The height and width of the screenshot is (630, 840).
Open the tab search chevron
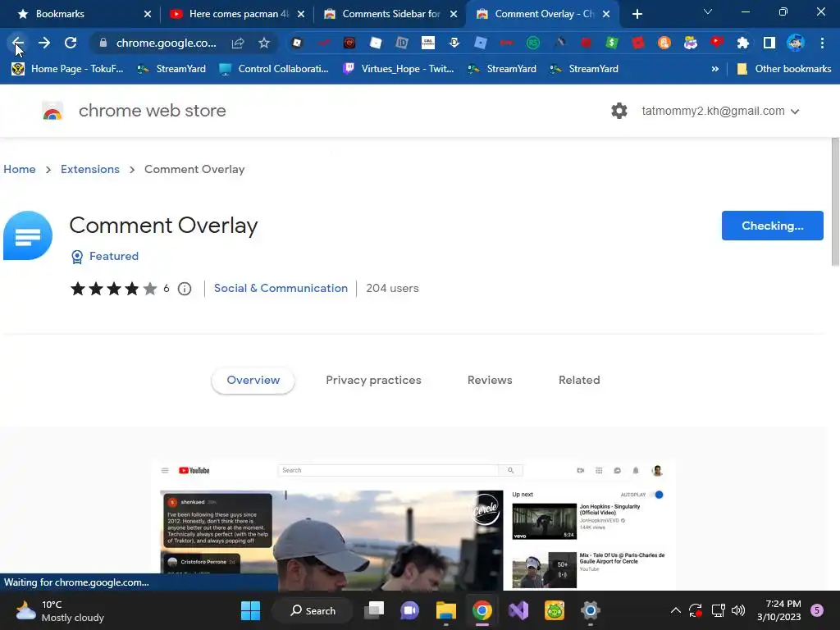(708, 11)
